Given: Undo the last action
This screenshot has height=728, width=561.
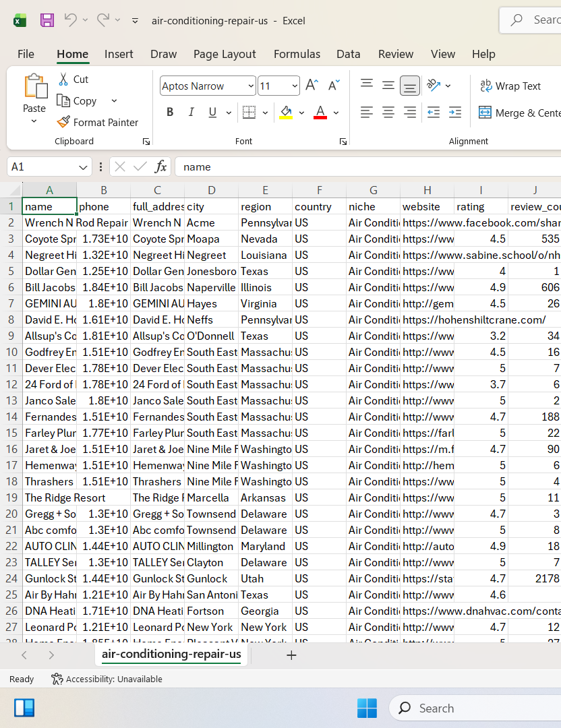Looking at the screenshot, I should coord(70,20).
